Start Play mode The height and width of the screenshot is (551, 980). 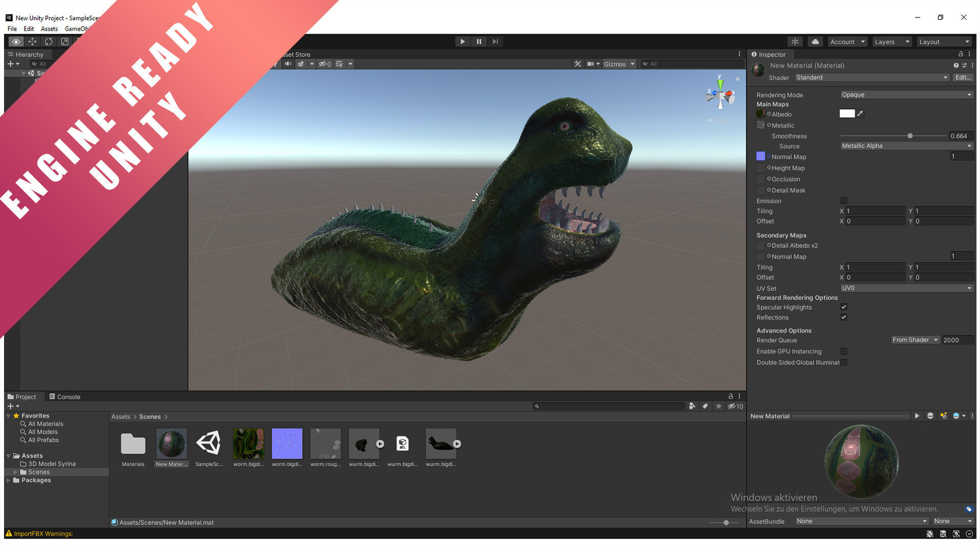click(x=462, y=42)
